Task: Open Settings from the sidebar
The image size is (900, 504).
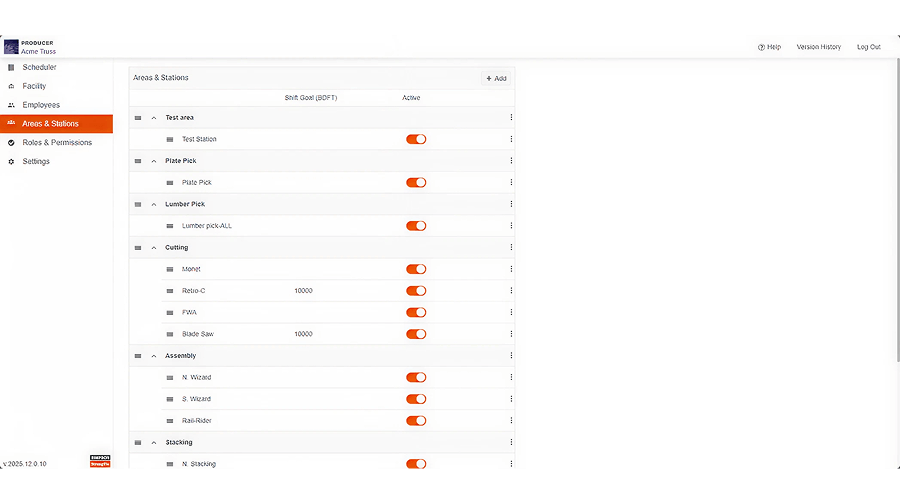Action: [x=56, y=161]
